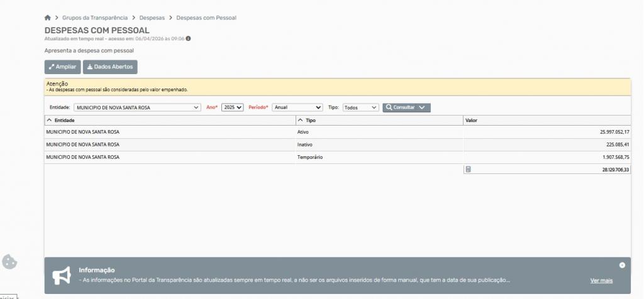Screen dimensions: 644x299
Task: Click the calculator icon beside the total
Action: (x=468, y=169)
